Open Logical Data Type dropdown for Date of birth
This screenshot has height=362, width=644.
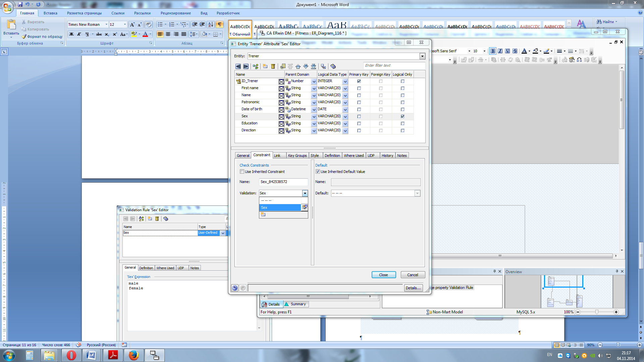[x=345, y=110]
